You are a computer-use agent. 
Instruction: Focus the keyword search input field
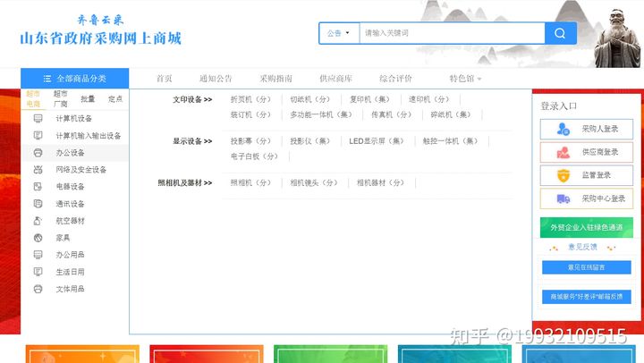point(452,33)
